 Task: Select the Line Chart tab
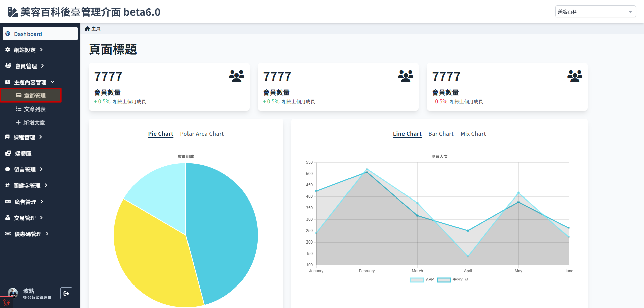coord(407,134)
